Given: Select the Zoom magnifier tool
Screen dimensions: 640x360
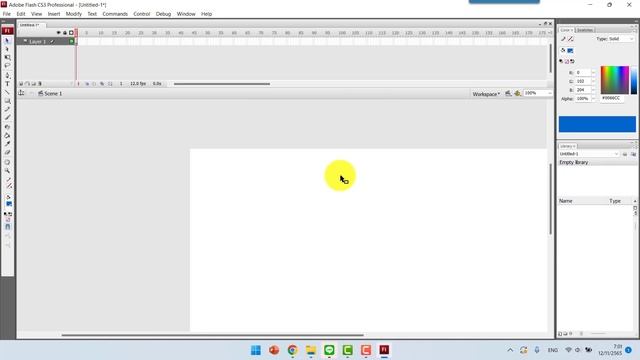Looking at the screenshot, I should 7,171.
